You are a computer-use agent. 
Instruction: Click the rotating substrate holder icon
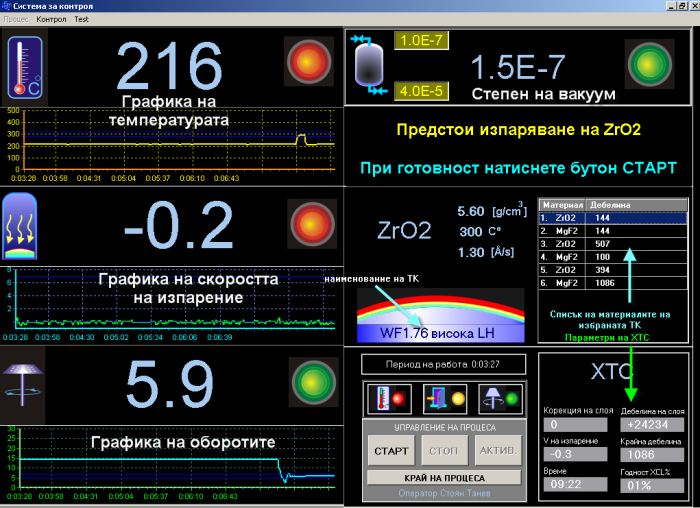pos(22,384)
